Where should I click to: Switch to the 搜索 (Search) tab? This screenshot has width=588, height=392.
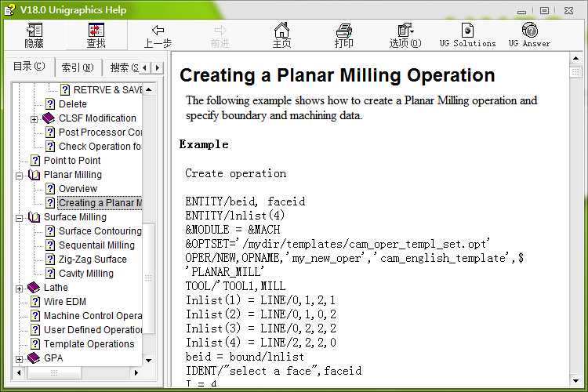122,67
